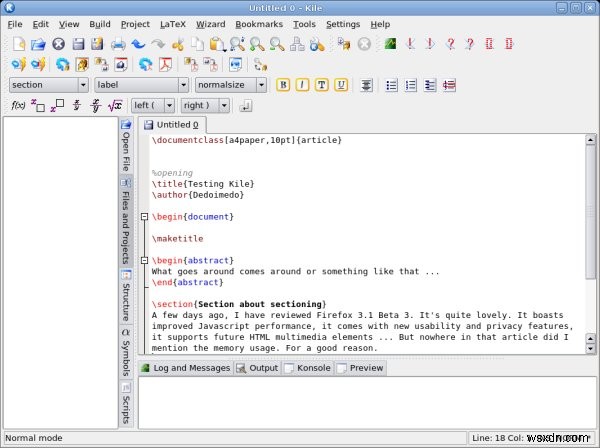
Task: Toggle bold text formatting
Action: [283, 85]
